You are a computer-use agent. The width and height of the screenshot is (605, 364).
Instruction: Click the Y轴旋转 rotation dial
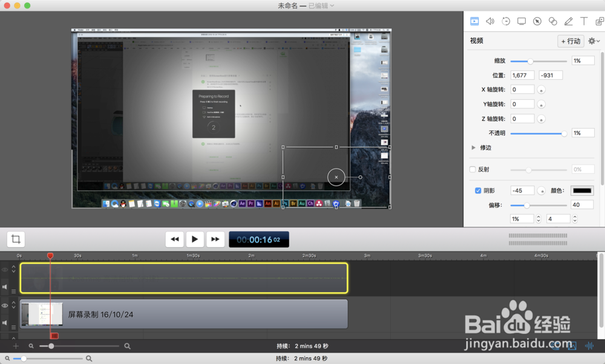coord(541,105)
